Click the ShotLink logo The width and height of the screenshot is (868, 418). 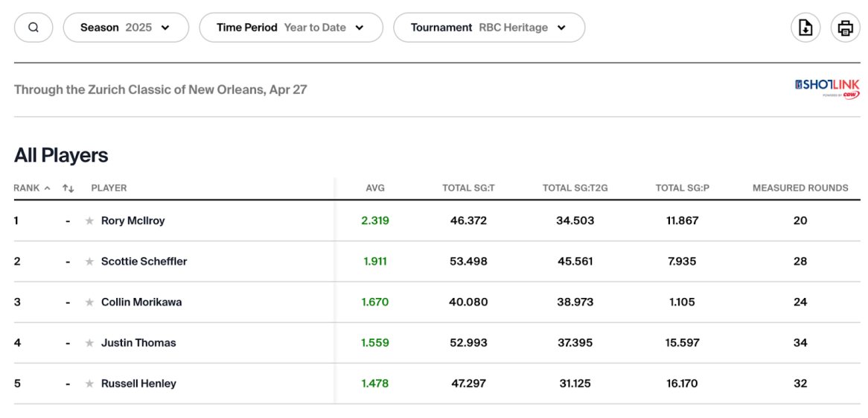click(x=826, y=89)
